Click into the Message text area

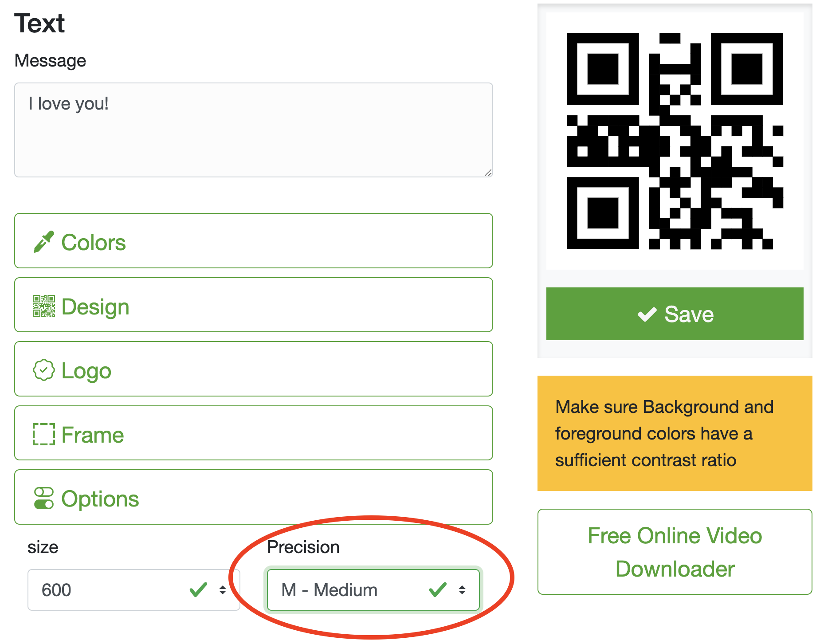[x=254, y=130]
